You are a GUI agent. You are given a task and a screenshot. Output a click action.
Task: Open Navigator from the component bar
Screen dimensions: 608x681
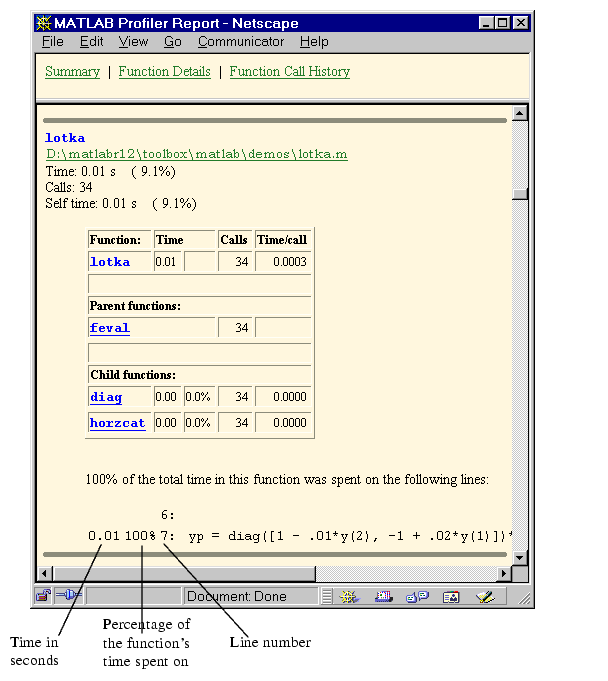coord(348,596)
